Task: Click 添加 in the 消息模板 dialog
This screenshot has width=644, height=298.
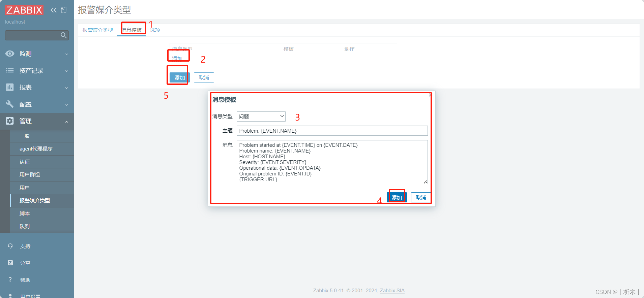Action: coord(397,197)
